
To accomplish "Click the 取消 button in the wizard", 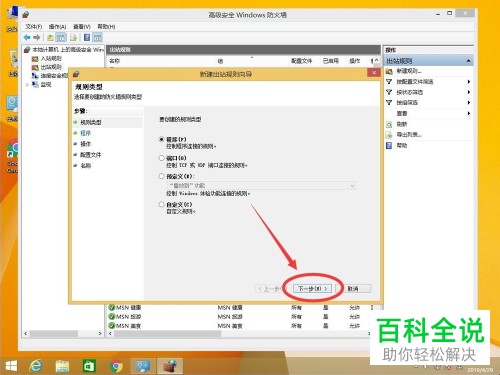I will point(353,289).
